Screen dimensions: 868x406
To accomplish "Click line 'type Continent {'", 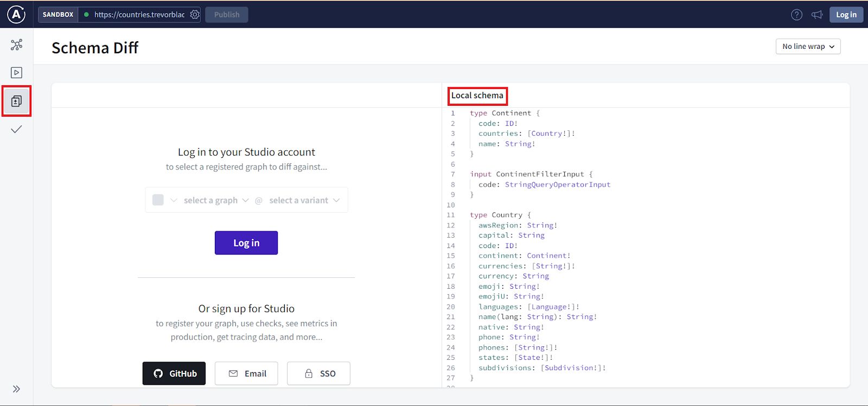I will 505,113.
